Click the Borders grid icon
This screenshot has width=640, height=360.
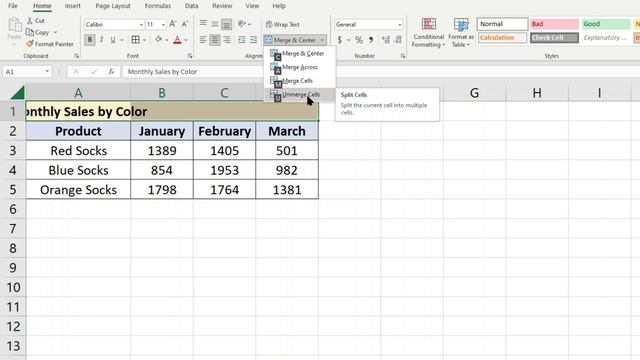[x=135, y=40]
